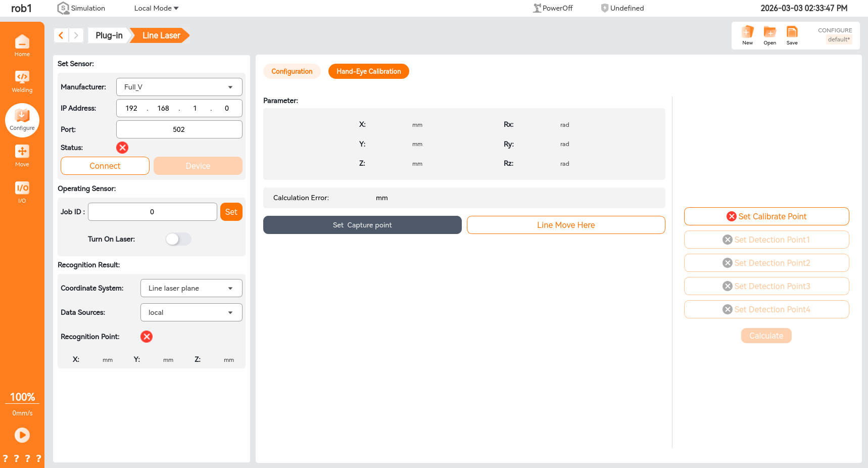Image resolution: width=868 pixels, height=468 pixels.
Task: Select the Hand-Eye Calibration tab
Action: [368, 71]
